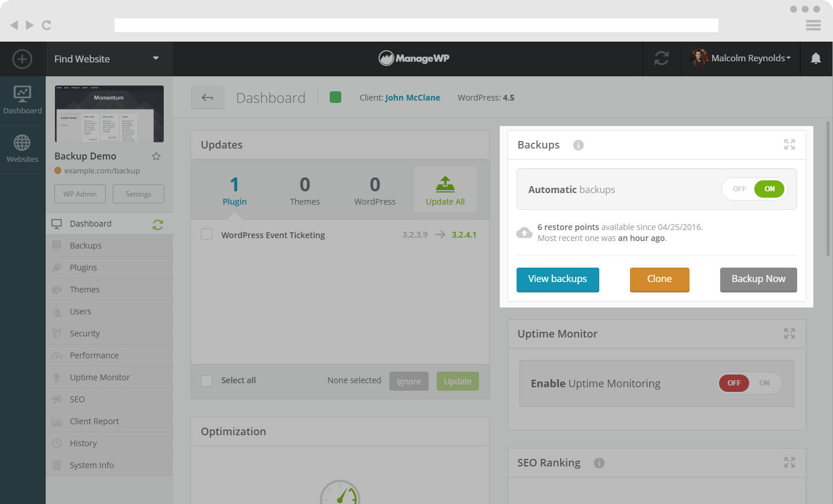This screenshot has width=833, height=504.
Task: Check the Select all checkbox
Action: pos(207,380)
